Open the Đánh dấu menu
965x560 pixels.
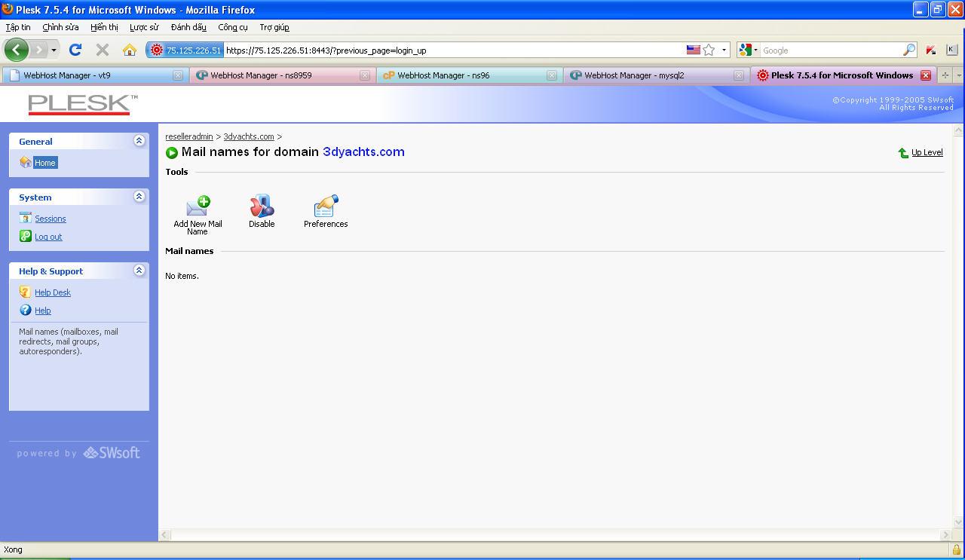pyautogui.click(x=188, y=27)
